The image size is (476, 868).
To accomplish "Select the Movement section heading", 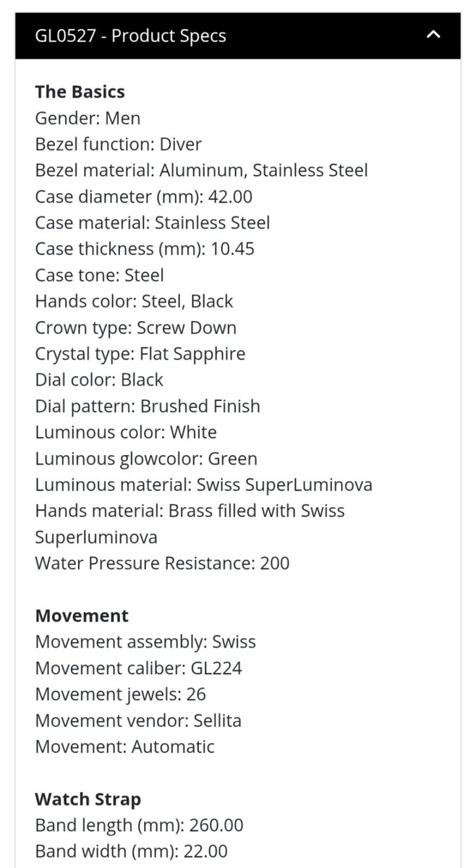I will [x=82, y=616].
